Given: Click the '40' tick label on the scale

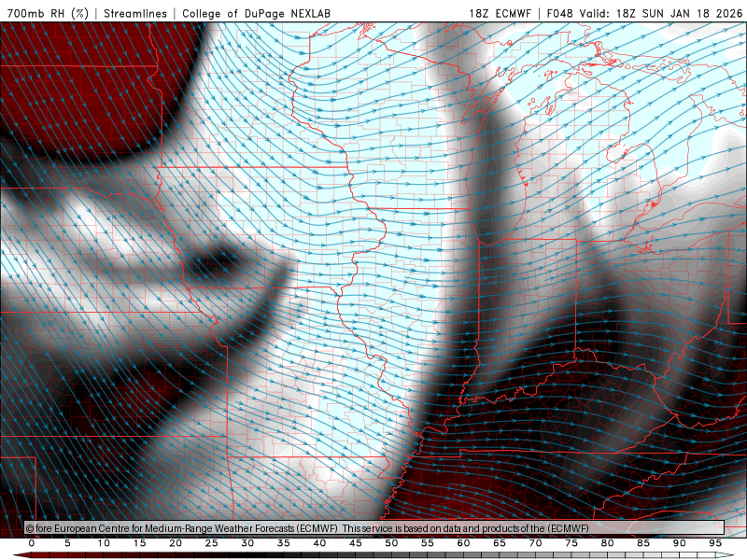Looking at the screenshot, I should (319, 543).
